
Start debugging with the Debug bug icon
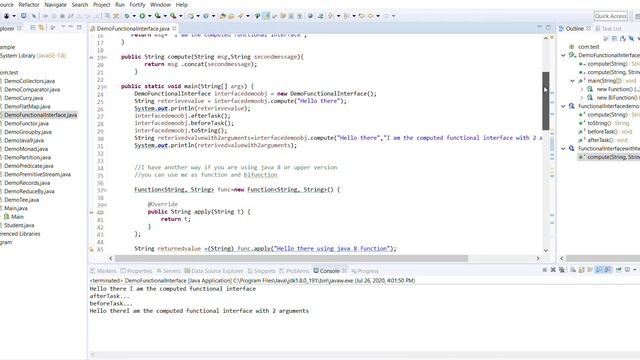[127, 16]
